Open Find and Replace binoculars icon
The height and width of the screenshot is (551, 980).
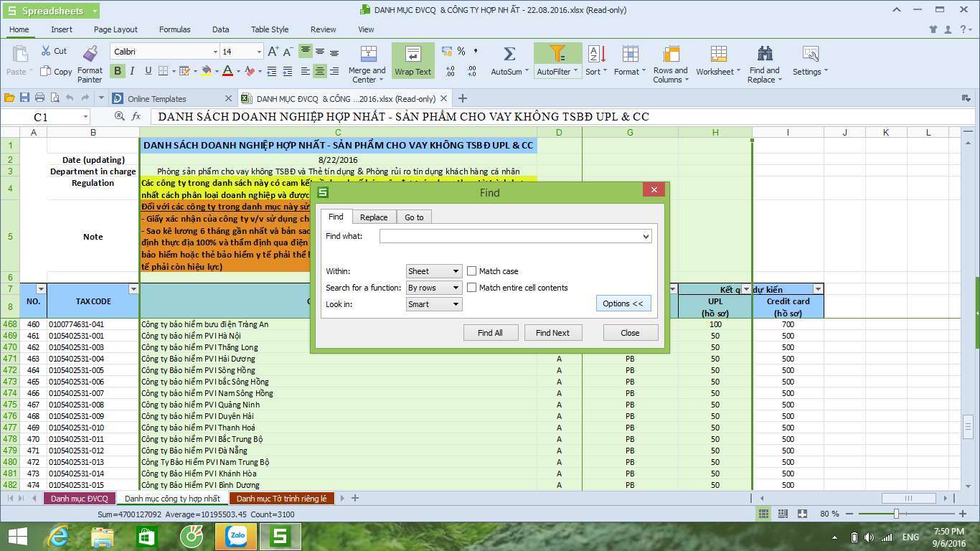764,55
